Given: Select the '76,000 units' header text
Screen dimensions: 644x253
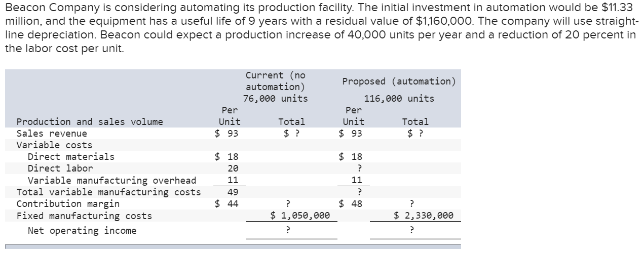Looking at the screenshot, I should [x=275, y=99].
